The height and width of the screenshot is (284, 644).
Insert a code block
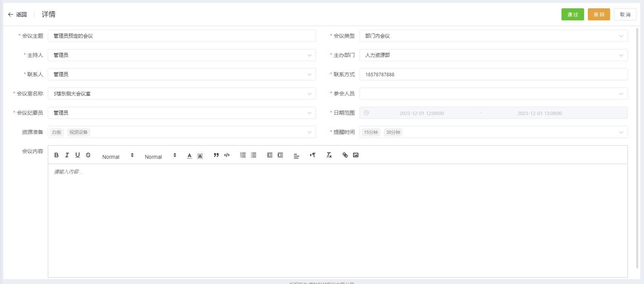coord(227,155)
